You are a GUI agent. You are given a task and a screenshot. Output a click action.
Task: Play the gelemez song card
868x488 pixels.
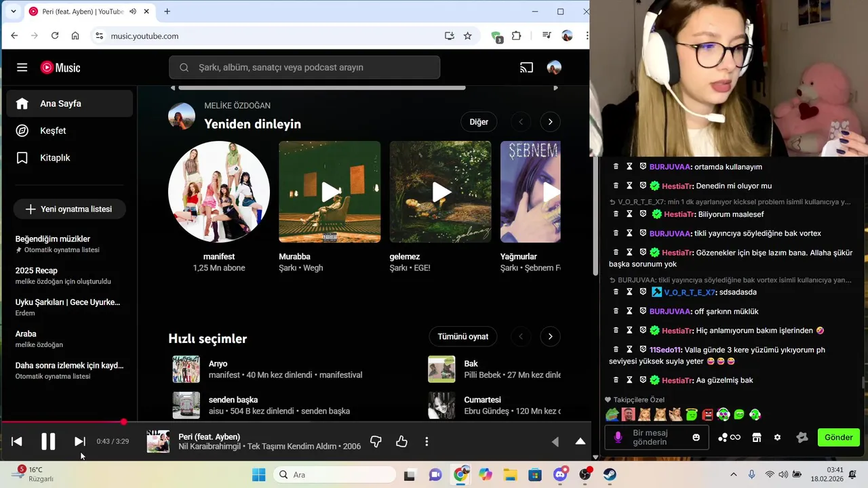tap(441, 192)
